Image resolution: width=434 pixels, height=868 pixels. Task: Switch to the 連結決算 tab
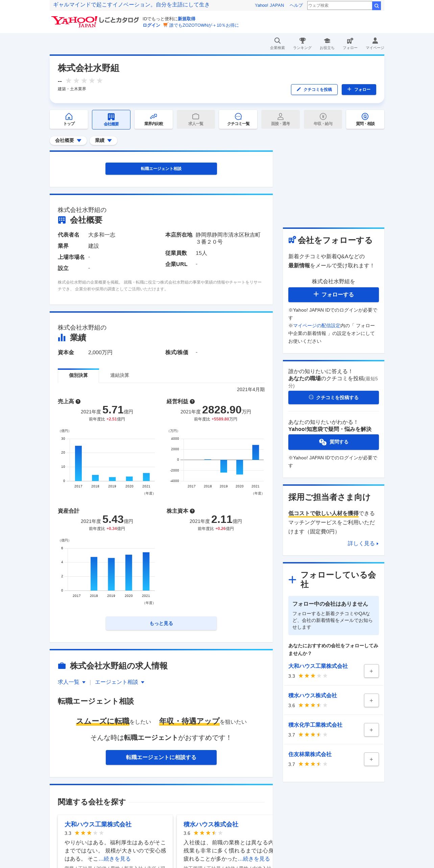pos(120,376)
